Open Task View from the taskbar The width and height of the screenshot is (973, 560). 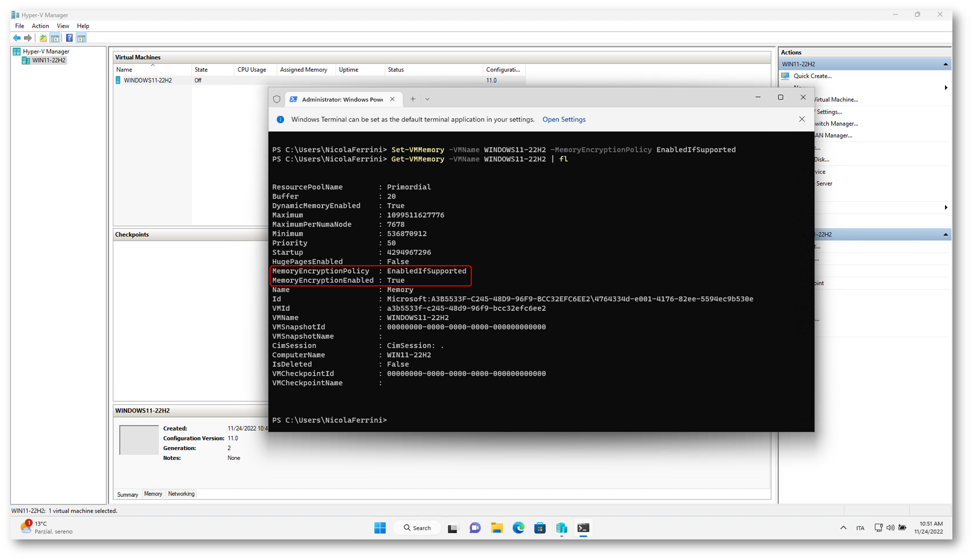(x=453, y=528)
